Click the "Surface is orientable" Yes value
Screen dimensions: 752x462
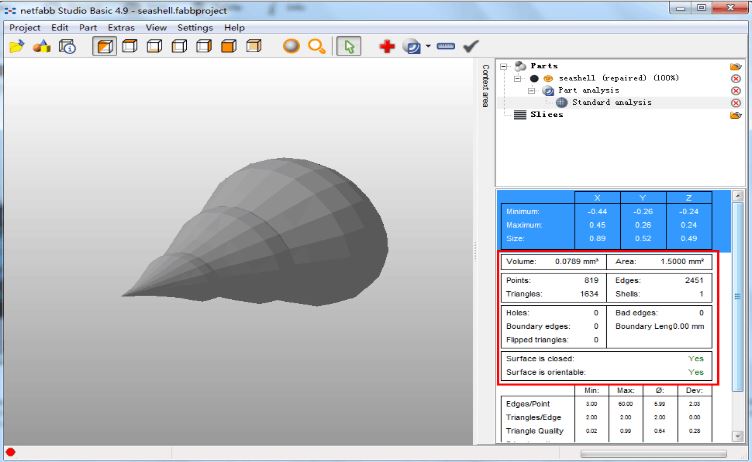coord(696,372)
